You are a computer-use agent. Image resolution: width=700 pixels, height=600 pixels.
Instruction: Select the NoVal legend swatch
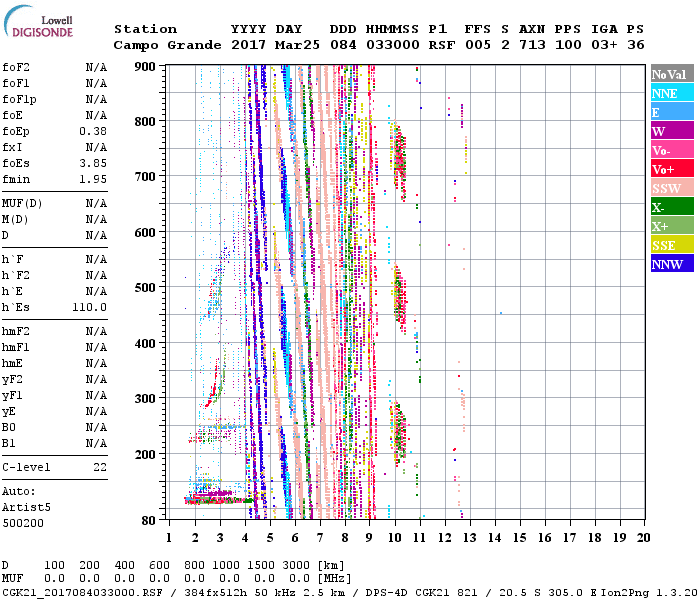pyautogui.click(x=670, y=74)
